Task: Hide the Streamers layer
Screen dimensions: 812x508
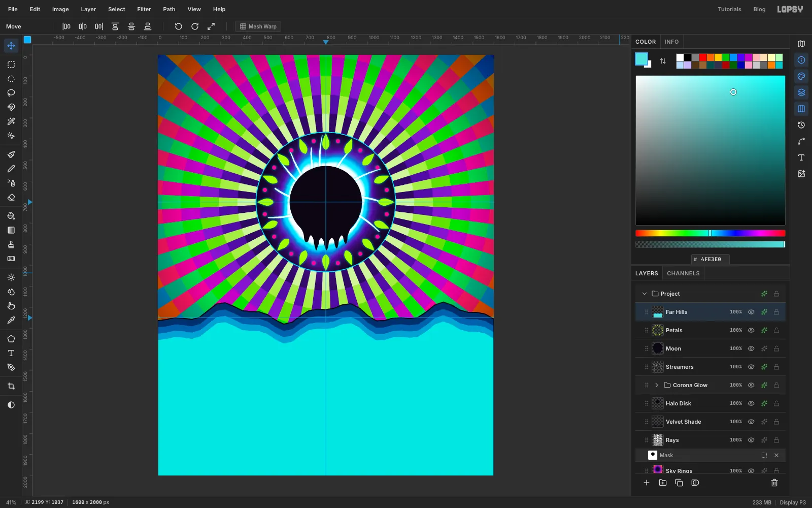Action: (751, 367)
